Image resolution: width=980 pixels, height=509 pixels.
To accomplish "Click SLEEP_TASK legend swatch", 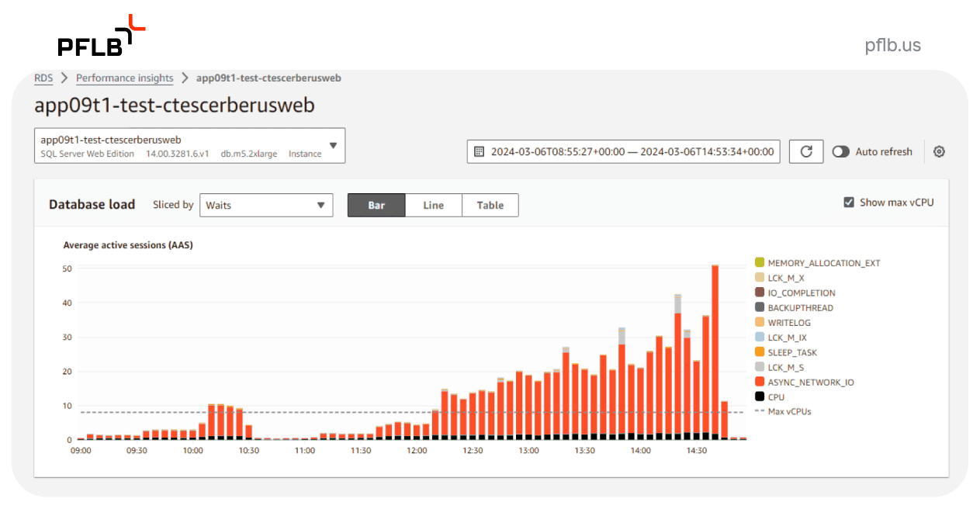I will pyautogui.click(x=760, y=352).
